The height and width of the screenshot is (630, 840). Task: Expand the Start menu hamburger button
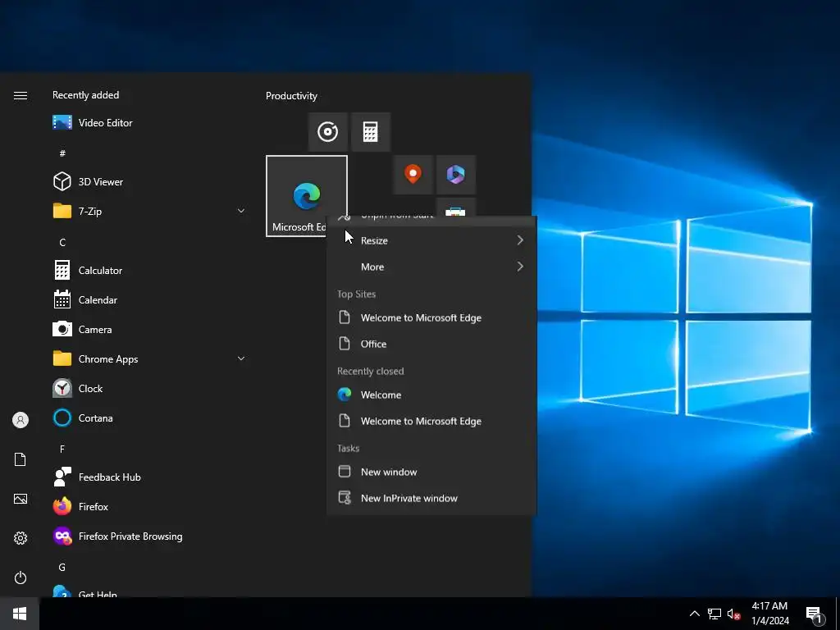tap(21, 95)
